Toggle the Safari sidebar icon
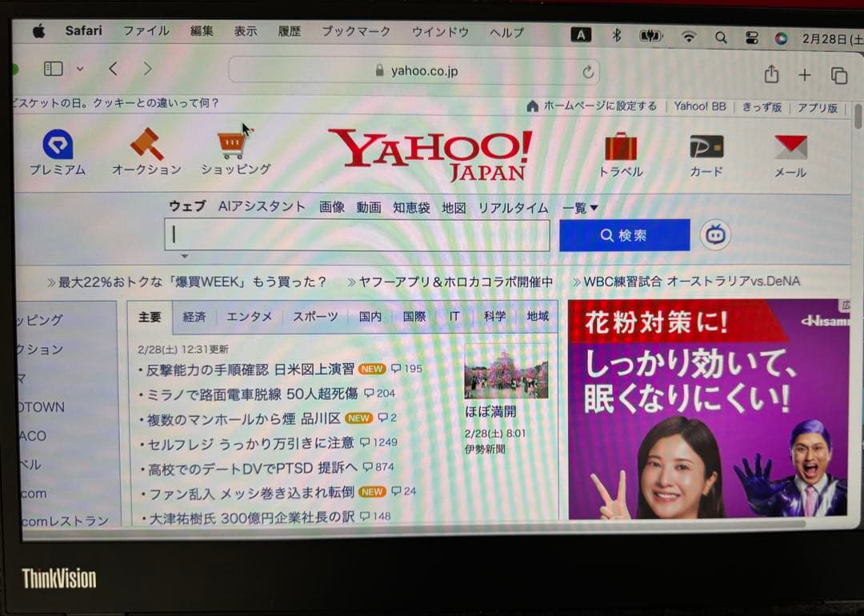The width and height of the screenshot is (864, 616). coord(51,69)
